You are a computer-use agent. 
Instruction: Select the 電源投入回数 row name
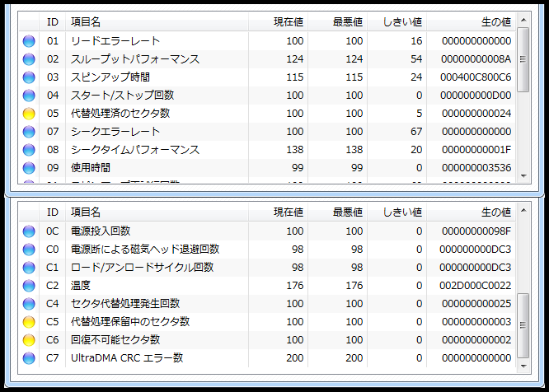pyautogui.click(x=101, y=231)
